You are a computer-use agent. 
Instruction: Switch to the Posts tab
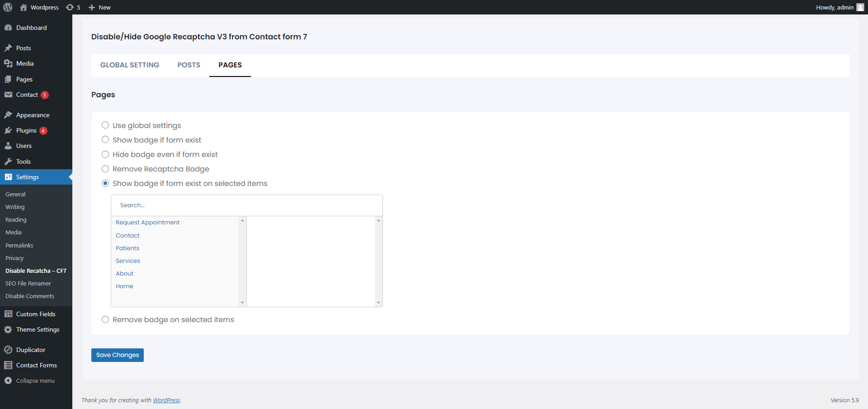pyautogui.click(x=189, y=65)
